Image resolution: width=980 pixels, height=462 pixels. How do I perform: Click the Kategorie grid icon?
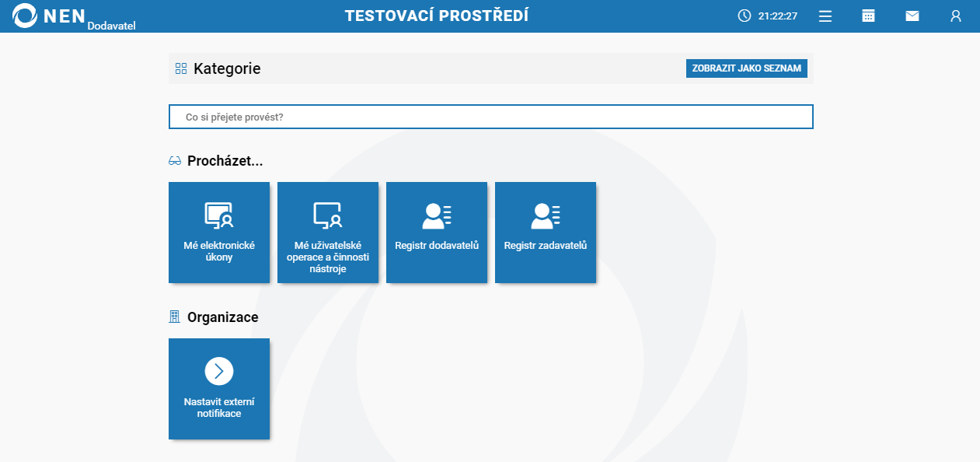181,68
